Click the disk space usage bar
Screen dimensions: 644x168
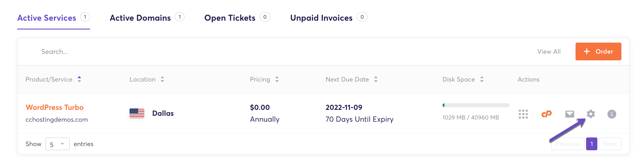click(476, 105)
